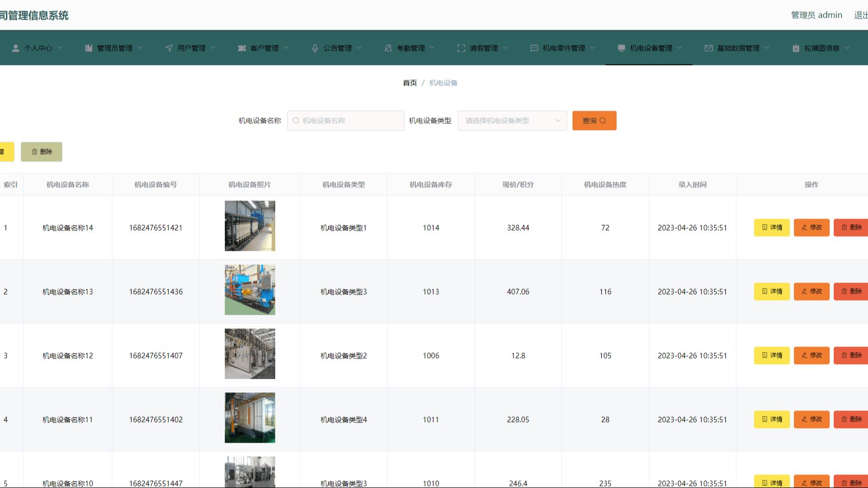Open the 机电设备管理 menu

pos(649,48)
